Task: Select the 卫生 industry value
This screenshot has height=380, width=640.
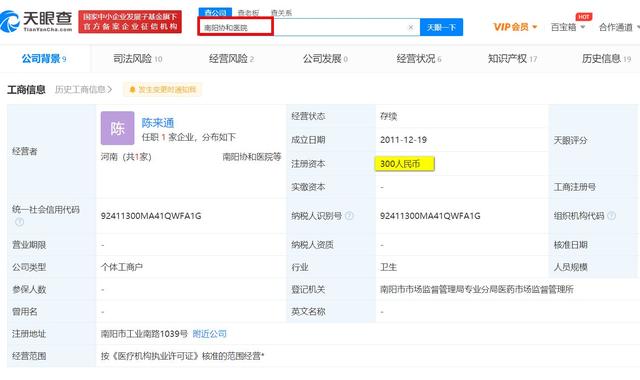Action: pyautogui.click(x=388, y=267)
